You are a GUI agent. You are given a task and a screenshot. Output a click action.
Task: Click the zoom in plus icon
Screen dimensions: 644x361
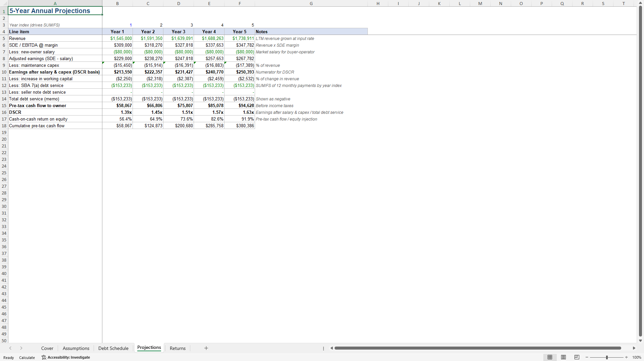pyautogui.click(x=626, y=357)
